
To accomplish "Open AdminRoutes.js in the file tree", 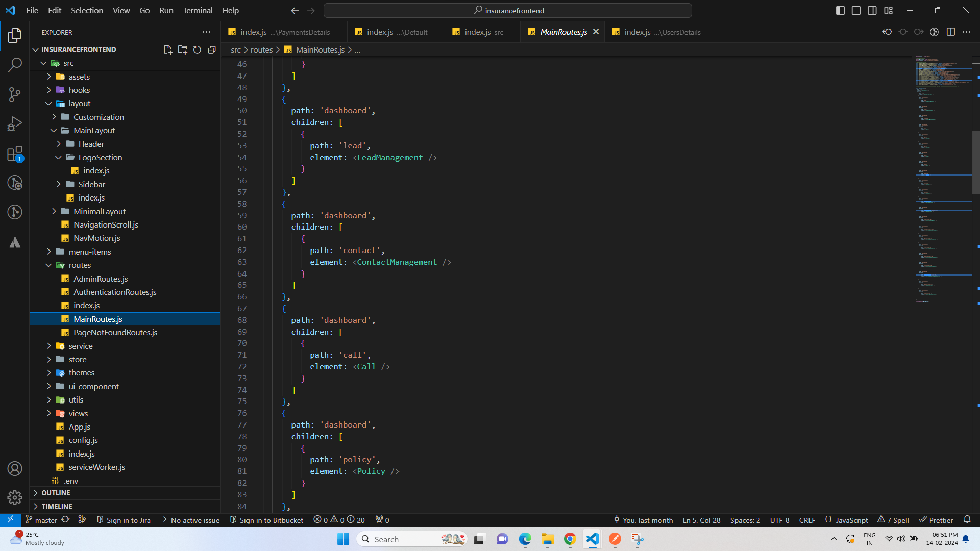I will tap(101, 279).
